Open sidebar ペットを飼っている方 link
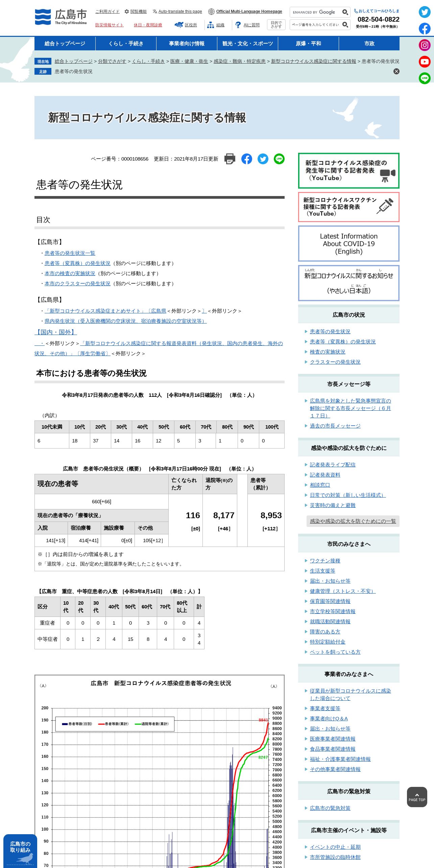434x868 pixels. tap(335, 652)
